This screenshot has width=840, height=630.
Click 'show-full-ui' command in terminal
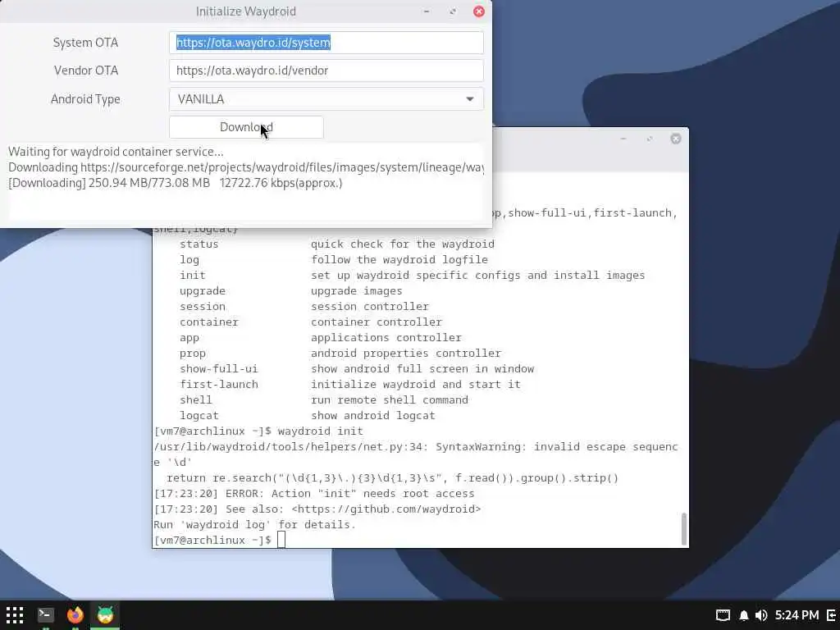pyautogui.click(x=218, y=368)
